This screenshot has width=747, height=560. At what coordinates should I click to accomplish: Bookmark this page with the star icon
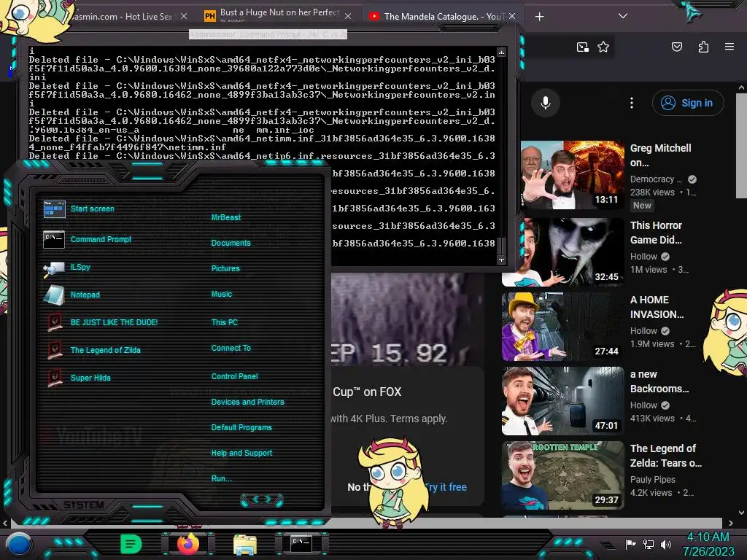(603, 47)
